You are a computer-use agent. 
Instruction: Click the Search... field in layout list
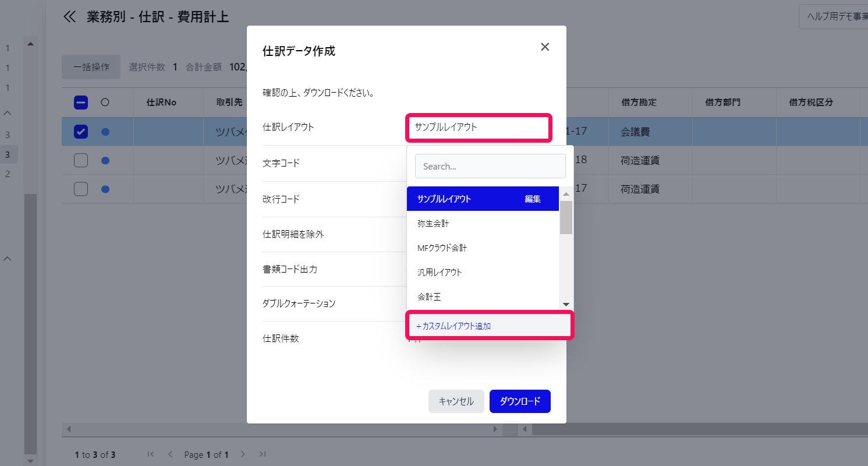pos(490,166)
